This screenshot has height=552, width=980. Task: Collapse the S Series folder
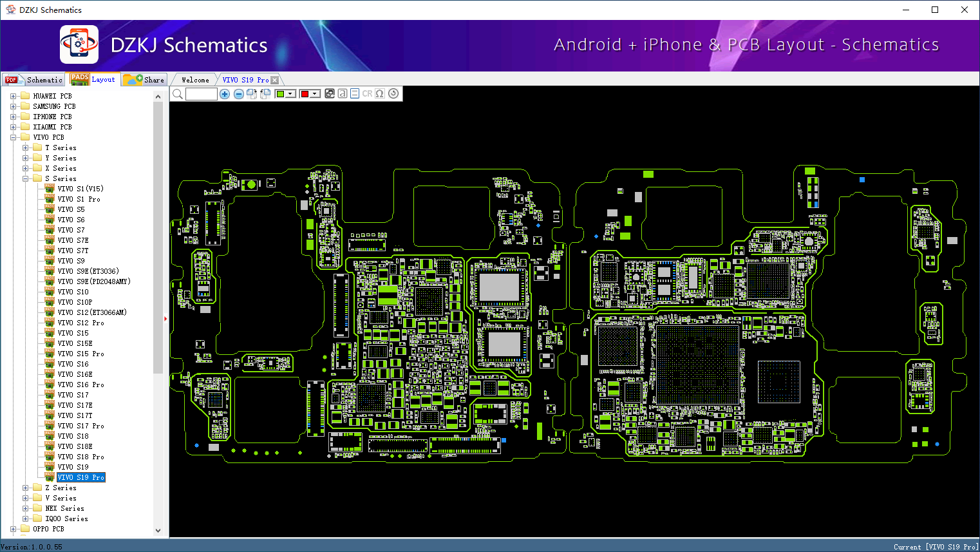coord(26,178)
